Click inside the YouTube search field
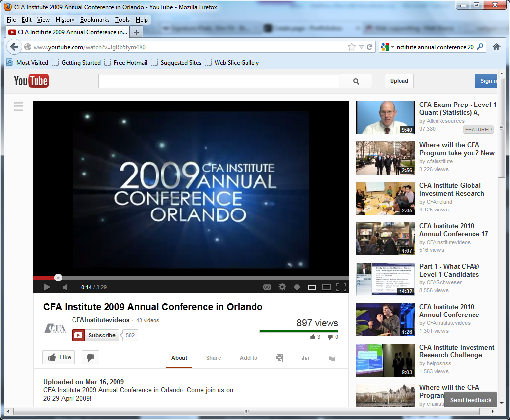 click(x=219, y=81)
